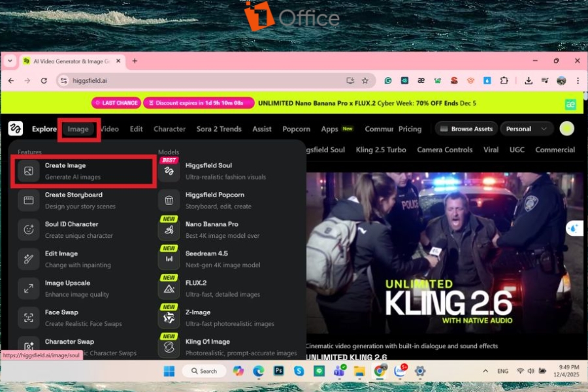The height and width of the screenshot is (392, 588).
Task: Open the Edit Image icon
Action: pyautogui.click(x=29, y=259)
